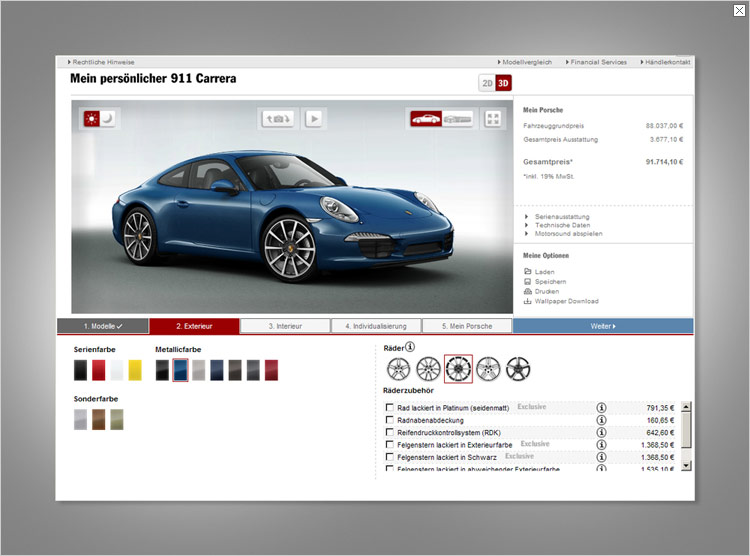
Task: Check Felgenstern lackiert in Schwarz
Action: [390, 457]
